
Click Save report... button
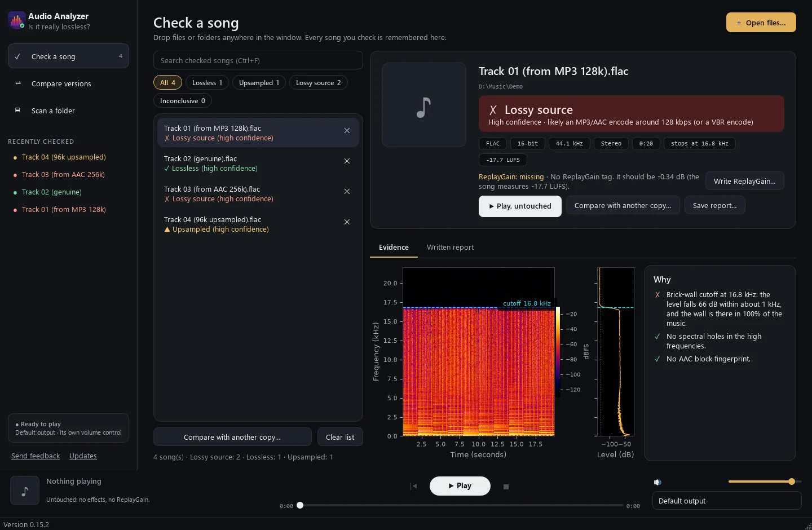pos(714,206)
